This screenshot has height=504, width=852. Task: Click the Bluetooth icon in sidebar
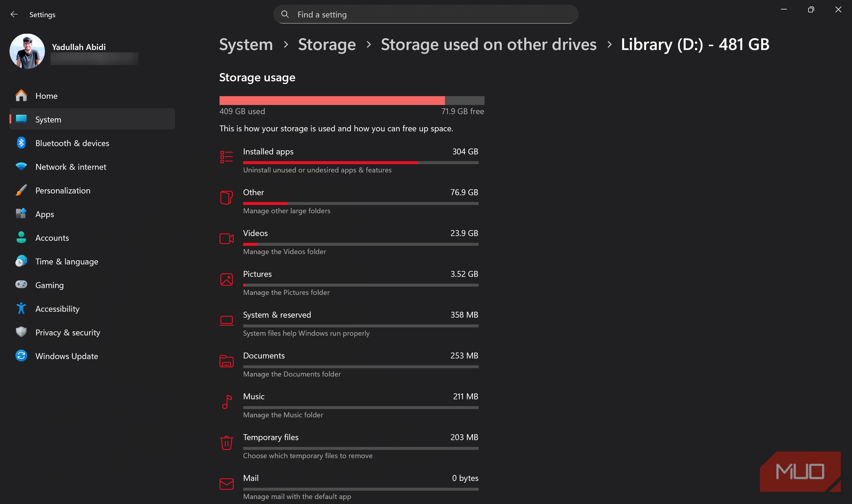point(21,143)
